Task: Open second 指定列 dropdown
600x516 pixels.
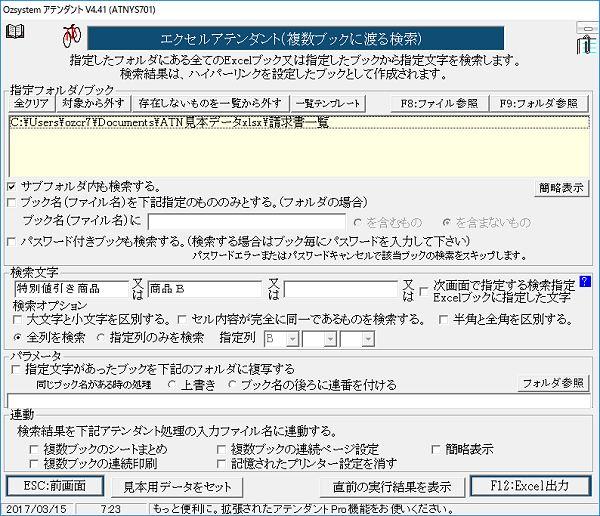Action: point(330,339)
